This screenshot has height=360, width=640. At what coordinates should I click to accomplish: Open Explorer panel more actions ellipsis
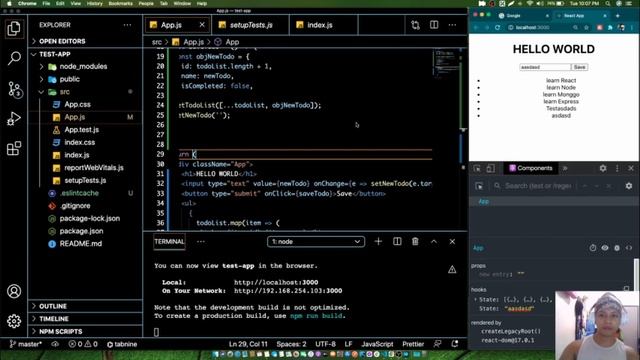pyautogui.click(x=127, y=25)
